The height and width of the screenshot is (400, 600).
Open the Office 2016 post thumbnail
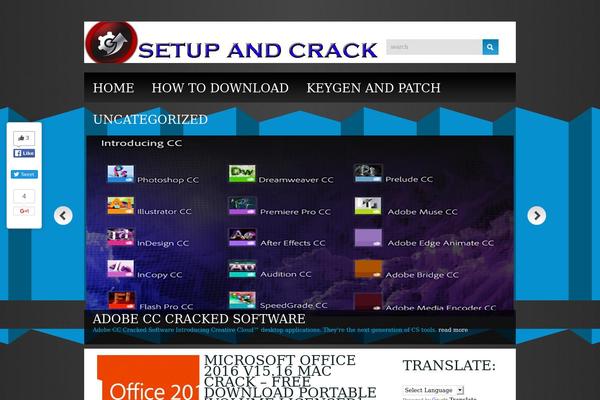coord(148,378)
